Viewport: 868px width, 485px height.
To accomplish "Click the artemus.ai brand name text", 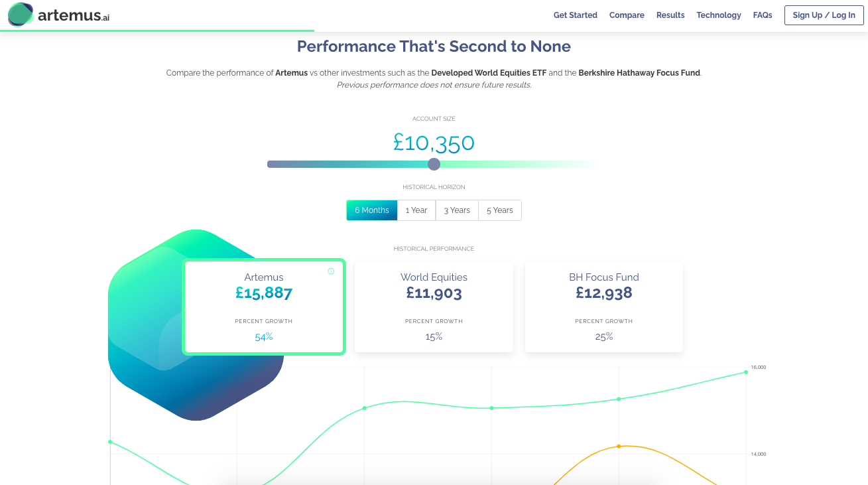I will [74, 15].
